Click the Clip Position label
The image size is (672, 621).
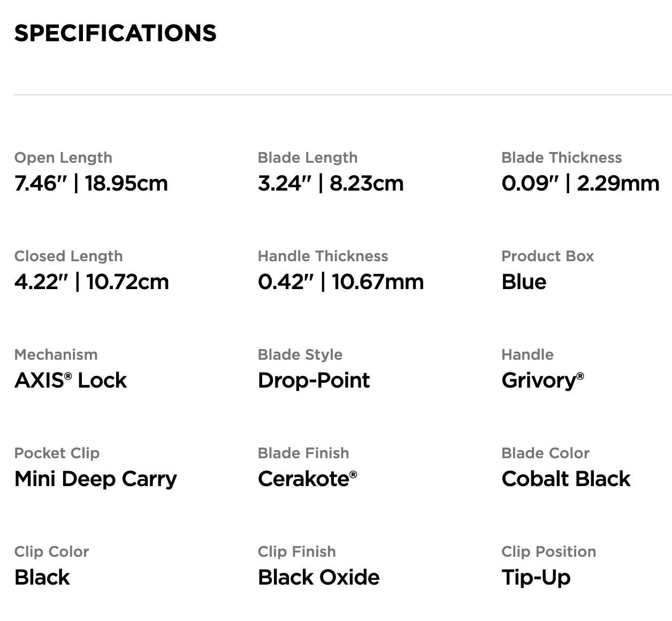pyautogui.click(x=548, y=552)
